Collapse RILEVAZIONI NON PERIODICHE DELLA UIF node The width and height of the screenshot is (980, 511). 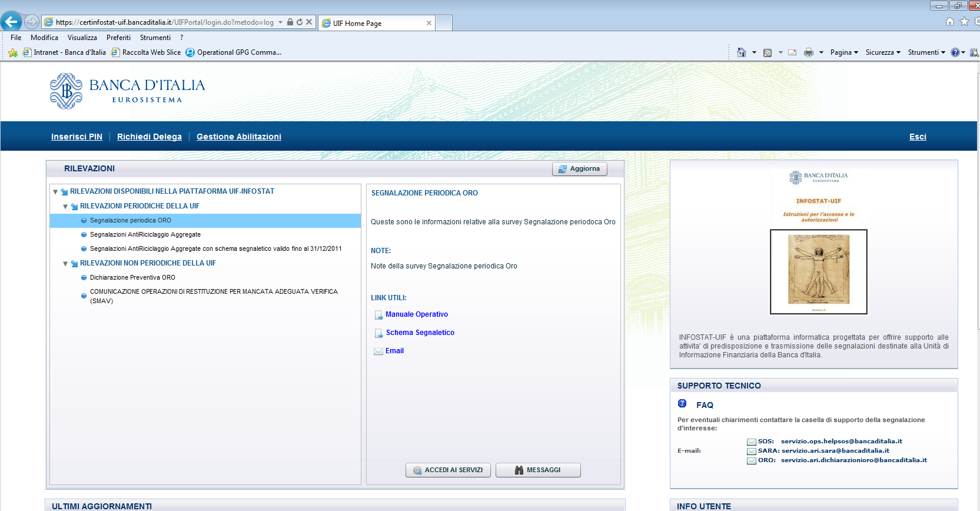point(65,264)
